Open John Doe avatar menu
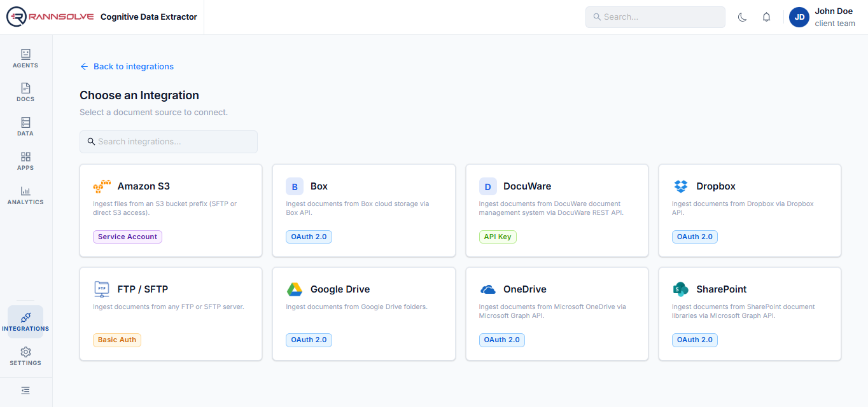 (x=799, y=17)
